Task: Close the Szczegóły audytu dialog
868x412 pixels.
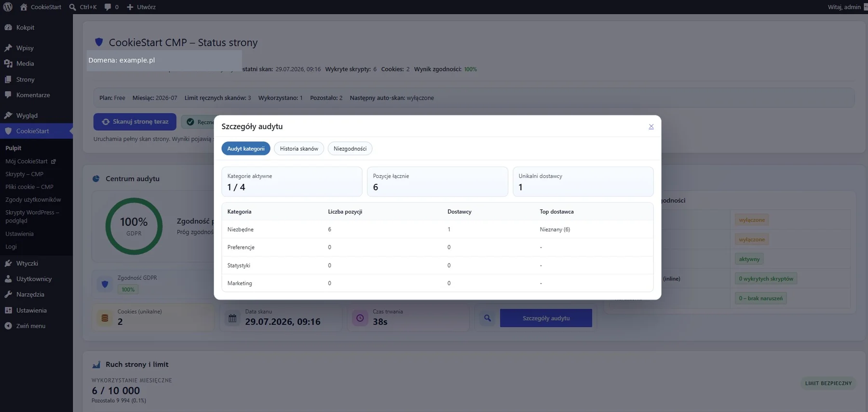Action: pos(651,126)
